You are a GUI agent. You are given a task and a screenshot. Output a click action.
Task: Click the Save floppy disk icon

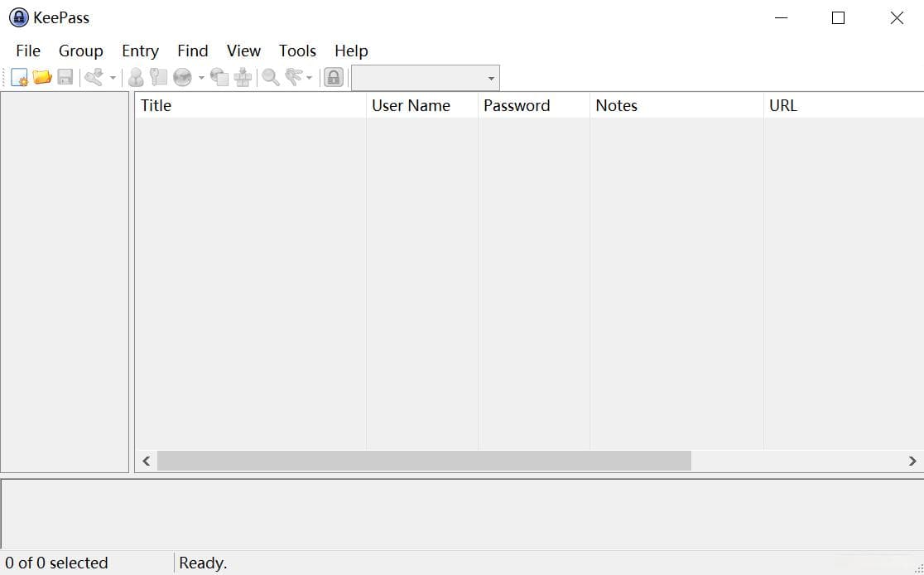(65, 77)
